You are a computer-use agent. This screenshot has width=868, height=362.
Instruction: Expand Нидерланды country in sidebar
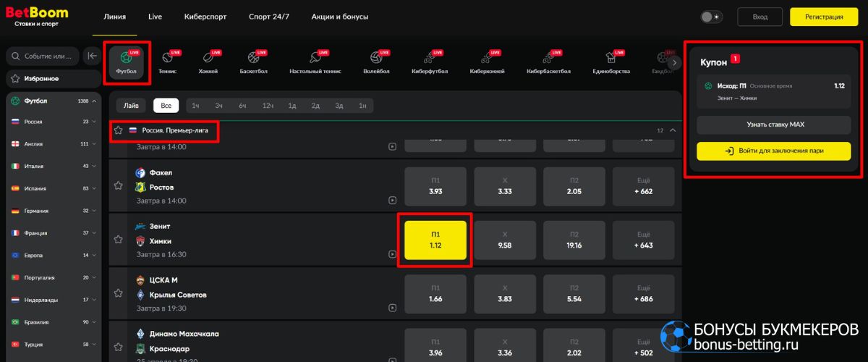(x=54, y=299)
